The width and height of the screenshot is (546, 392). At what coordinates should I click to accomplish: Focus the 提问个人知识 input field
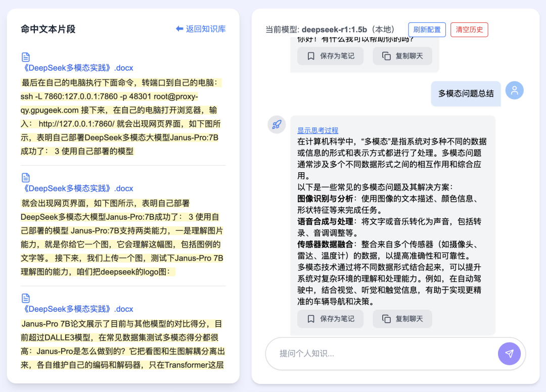pos(379,354)
